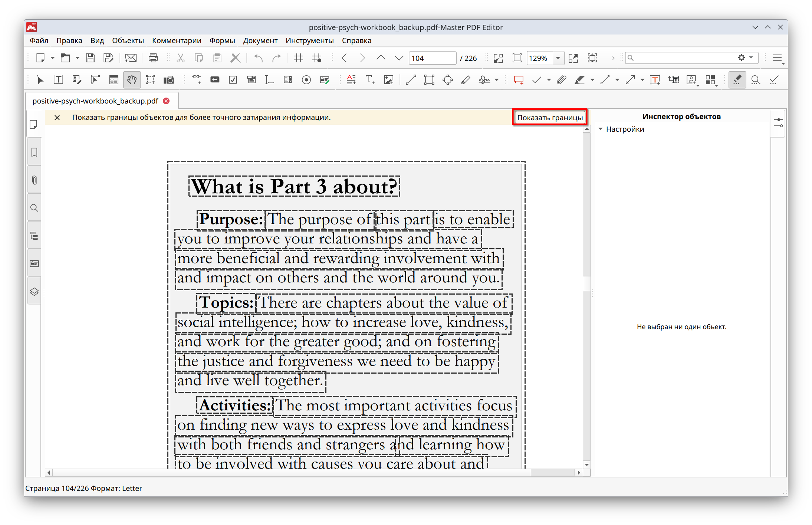Toggle snap to grid icon
812x525 pixels.
point(317,58)
